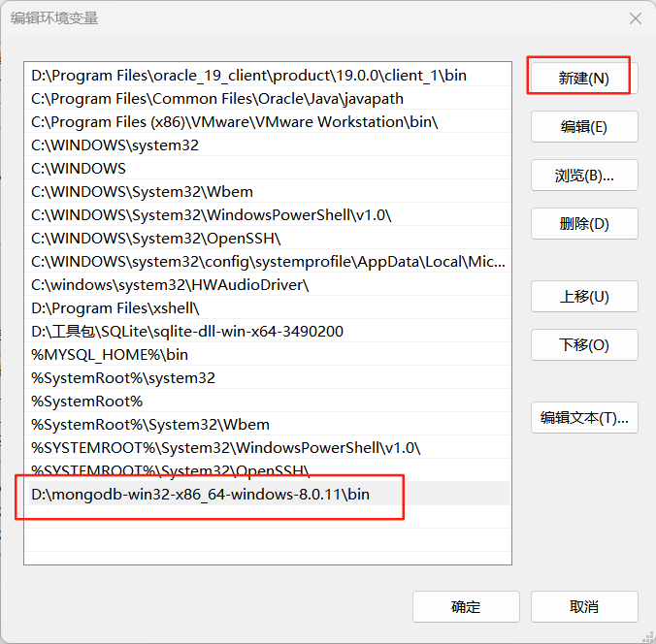Select the %MYSQL_HOME%\bin entry
656x644 pixels.
tap(268, 355)
